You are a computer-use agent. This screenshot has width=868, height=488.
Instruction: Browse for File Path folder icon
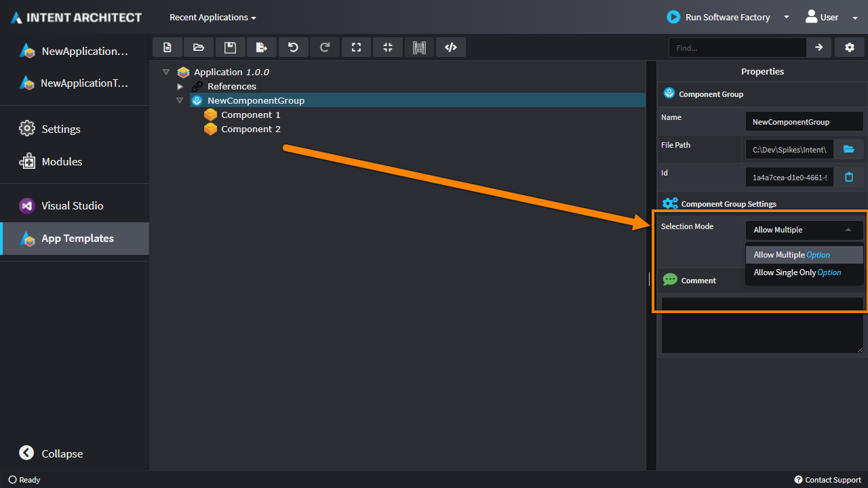tap(848, 149)
